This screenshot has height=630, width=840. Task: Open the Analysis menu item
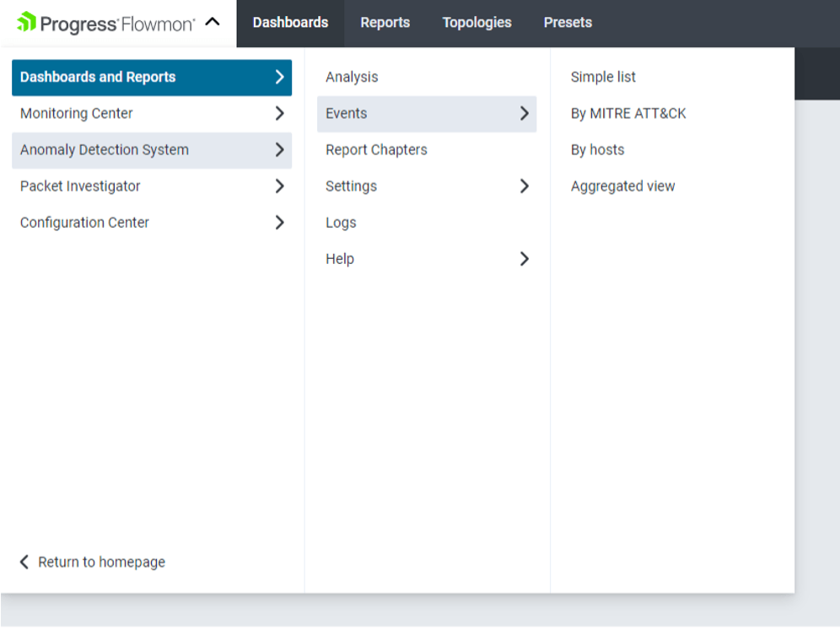pyautogui.click(x=352, y=78)
